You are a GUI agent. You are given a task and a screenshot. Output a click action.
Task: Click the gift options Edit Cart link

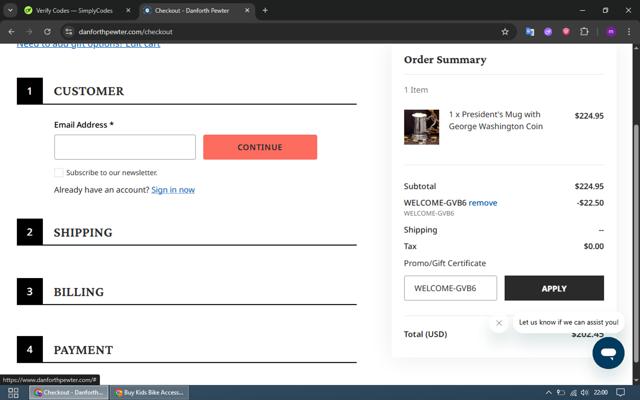point(88,45)
